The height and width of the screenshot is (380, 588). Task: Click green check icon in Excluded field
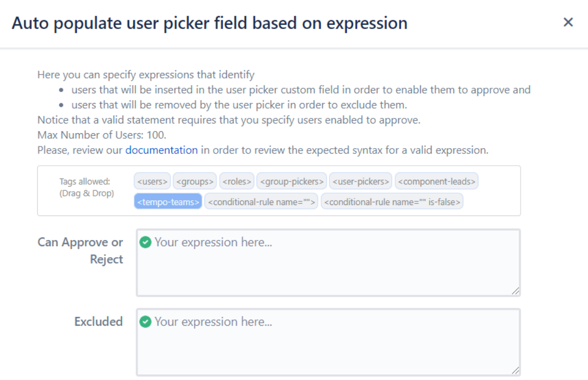tap(145, 322)
